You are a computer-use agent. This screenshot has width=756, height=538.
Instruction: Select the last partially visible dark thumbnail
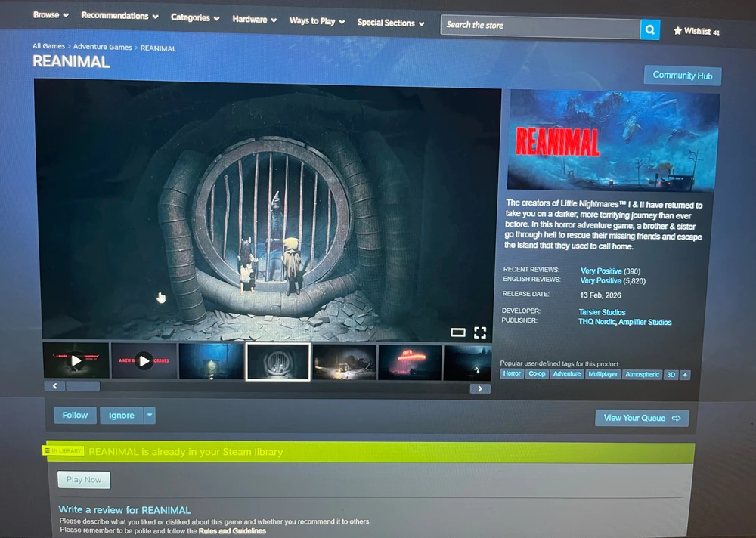pyautogui.click(x=467, y=363)
